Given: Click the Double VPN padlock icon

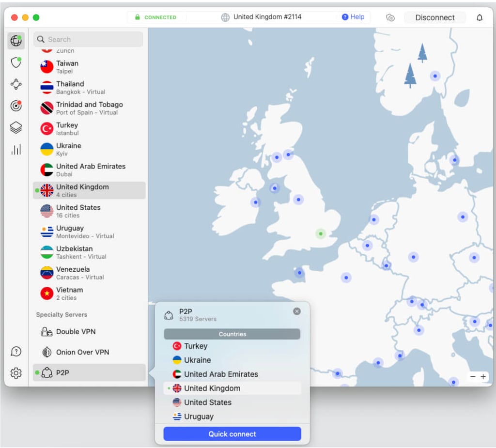Looking at the screenshot, I should tap(47, 332).
